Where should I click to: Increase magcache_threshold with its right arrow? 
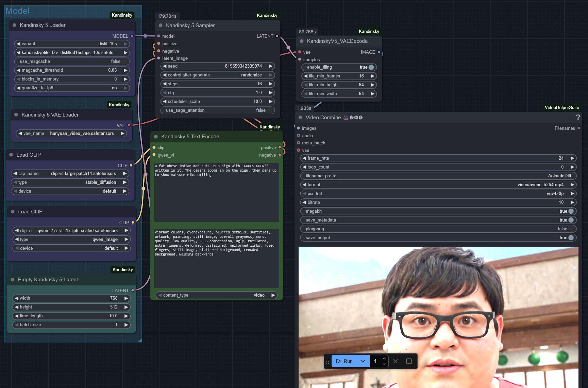(x=125, y=70)
